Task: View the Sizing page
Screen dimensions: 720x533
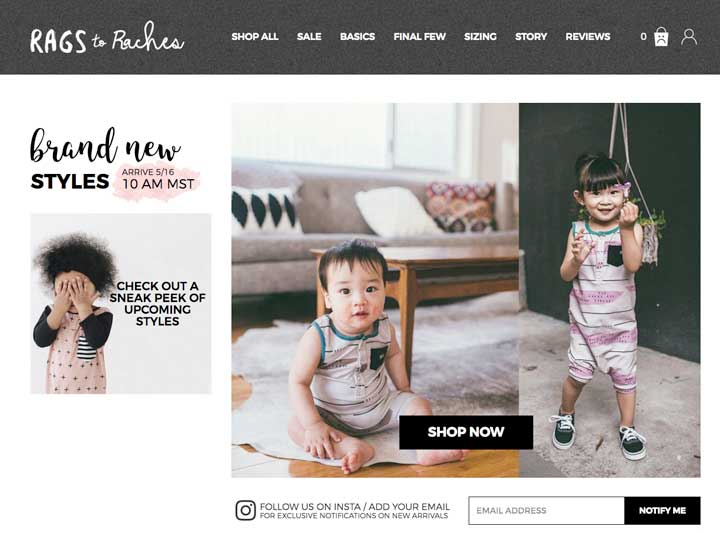Action: [480, 37]
